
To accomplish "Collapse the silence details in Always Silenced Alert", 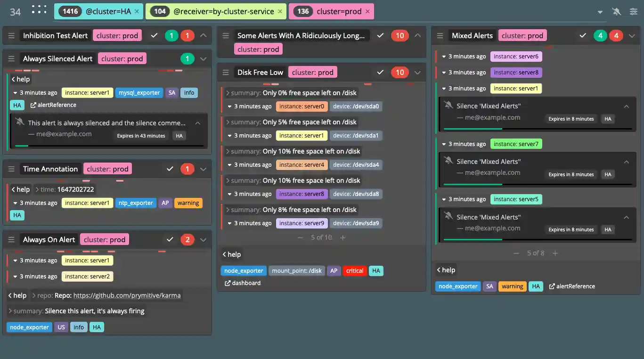I will pos(198,123).
